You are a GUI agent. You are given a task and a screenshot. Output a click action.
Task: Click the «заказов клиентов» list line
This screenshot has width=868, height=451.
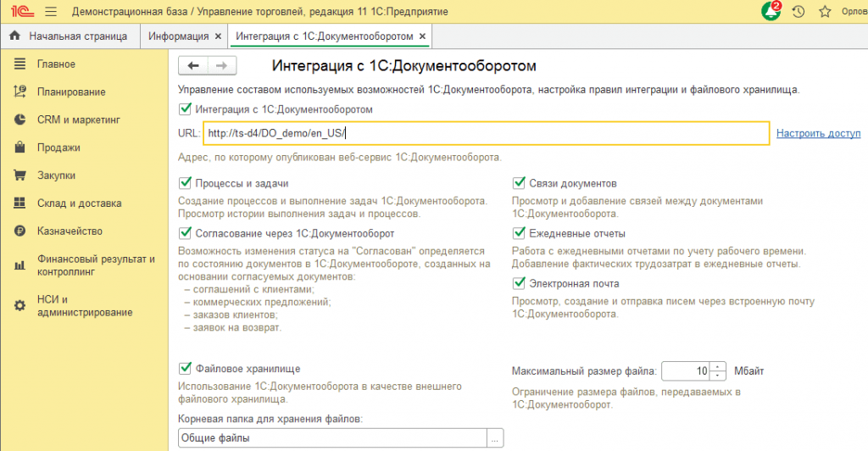click(x=231, y=315)
